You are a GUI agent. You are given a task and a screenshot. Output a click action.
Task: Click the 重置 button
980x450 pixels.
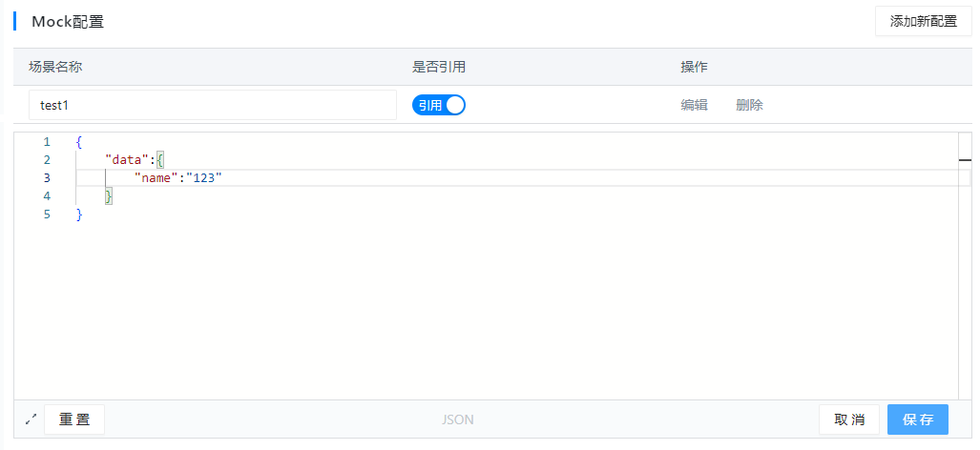coord(74,419)
